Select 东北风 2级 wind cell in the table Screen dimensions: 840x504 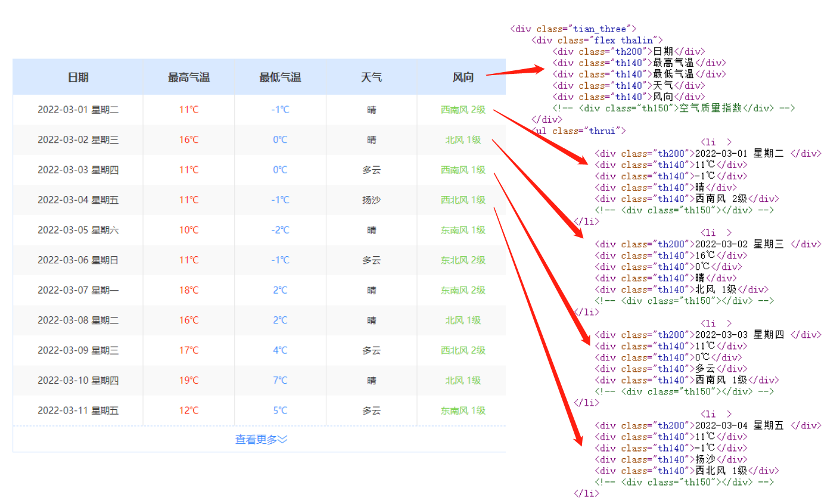click(463, 260)
